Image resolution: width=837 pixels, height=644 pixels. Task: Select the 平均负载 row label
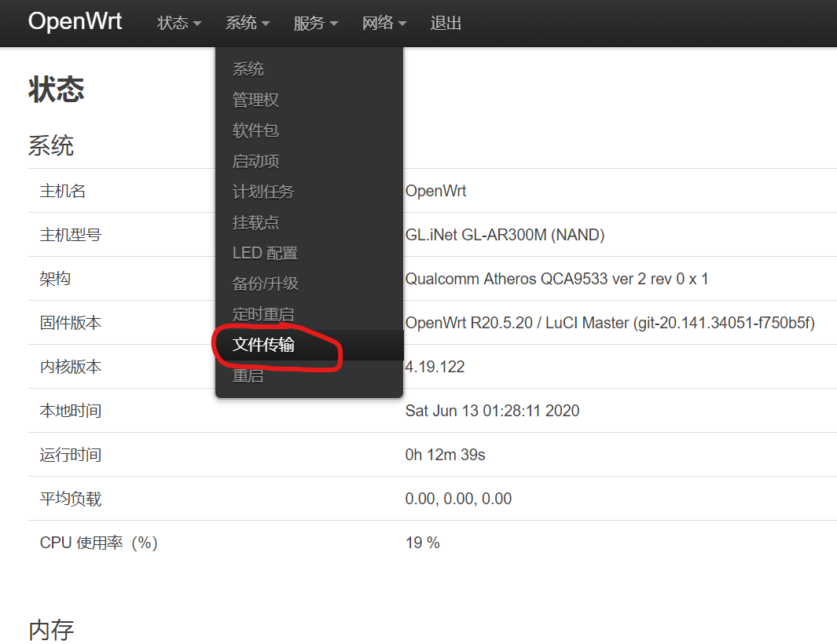pyautogui.click(x=71, y=499)
